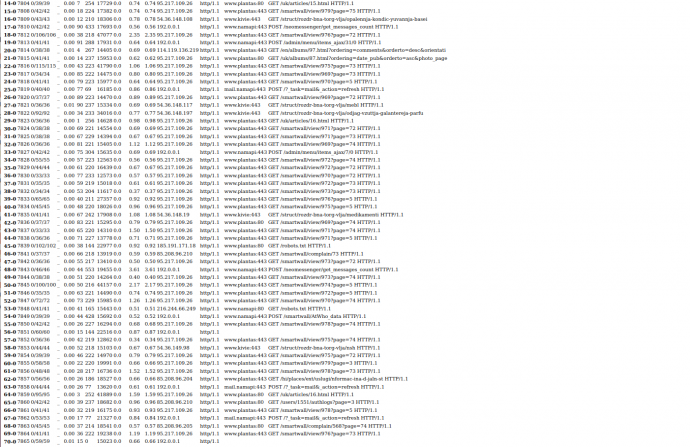Click the client IP 216.244.66.249
Viewport: 690px width, 447px height.
[176, 308]
